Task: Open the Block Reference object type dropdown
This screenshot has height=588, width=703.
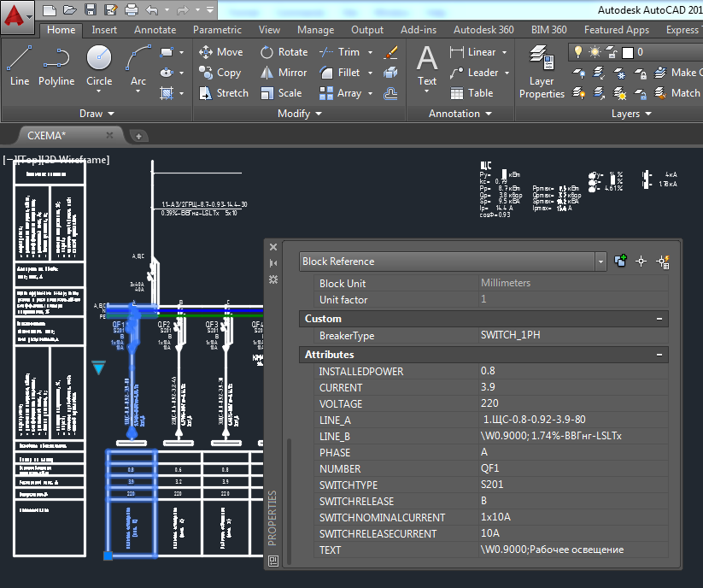Action: tap(601, 262)
